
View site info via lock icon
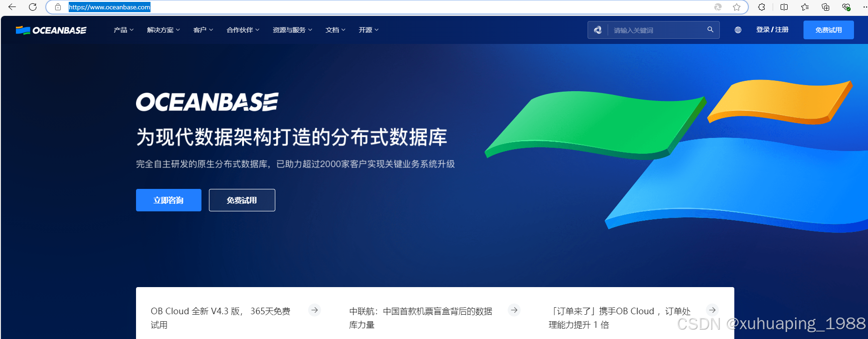pos(58,7)
